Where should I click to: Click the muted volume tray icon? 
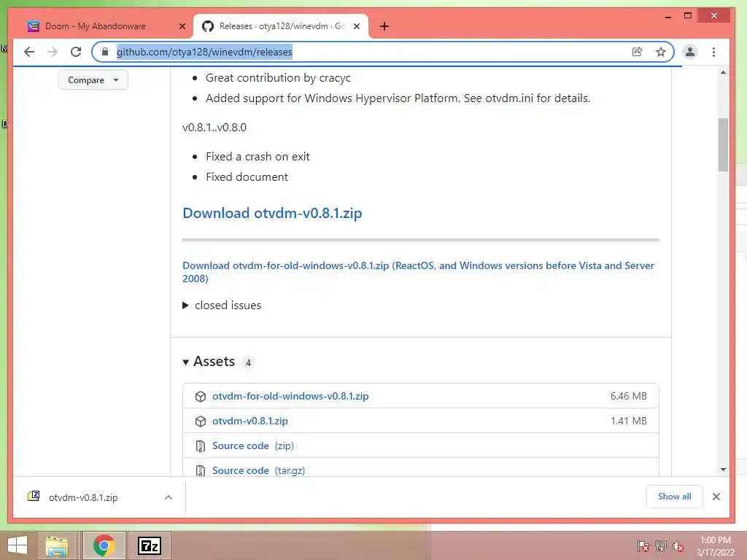coord(678,546)
